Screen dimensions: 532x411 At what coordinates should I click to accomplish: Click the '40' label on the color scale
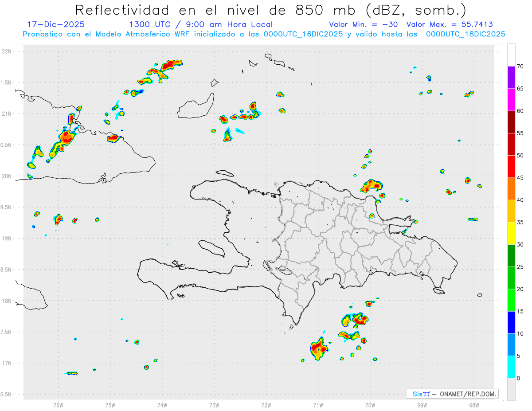520,200
